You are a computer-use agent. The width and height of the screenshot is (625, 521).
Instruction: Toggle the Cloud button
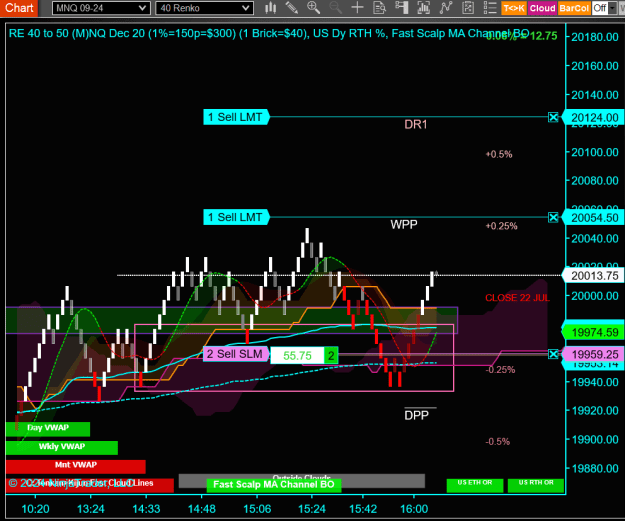(x=542, y=8)
